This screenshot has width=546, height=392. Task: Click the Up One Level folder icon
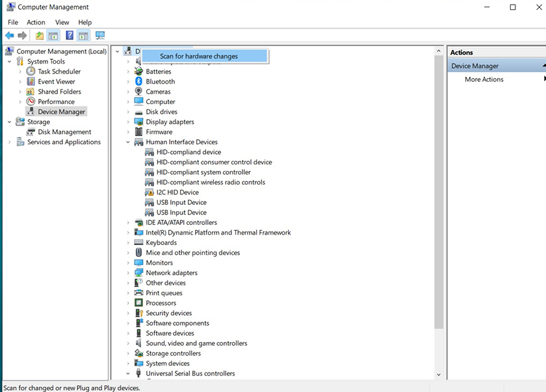point(40,35)
